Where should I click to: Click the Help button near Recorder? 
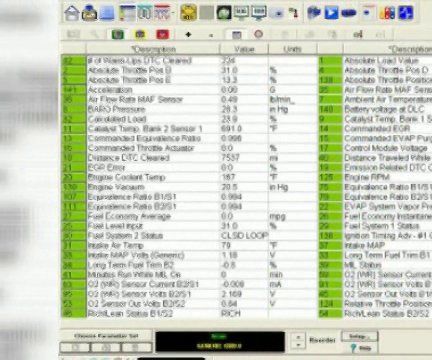[361, 348]
